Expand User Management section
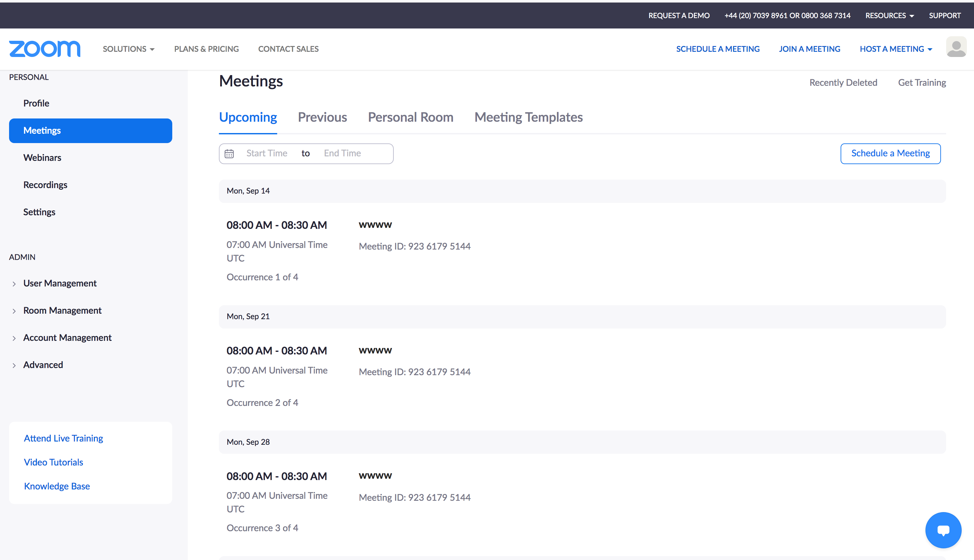 click(x=60, y=283)
